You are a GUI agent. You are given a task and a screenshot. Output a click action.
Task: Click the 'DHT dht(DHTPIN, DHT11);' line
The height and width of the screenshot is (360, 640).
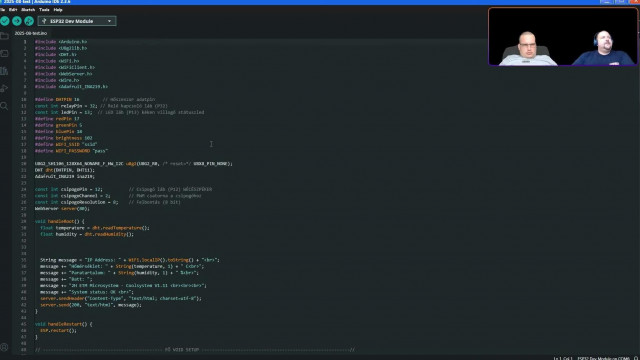(64, 170)
